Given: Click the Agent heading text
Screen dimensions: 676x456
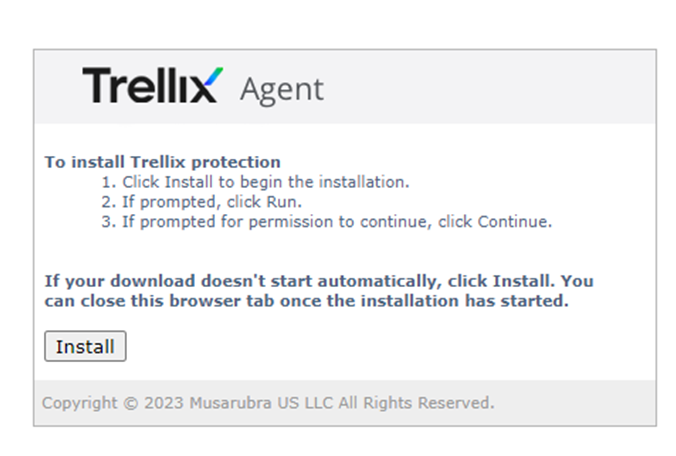Looking at the screenshot, I should click(x=281, y=89).
